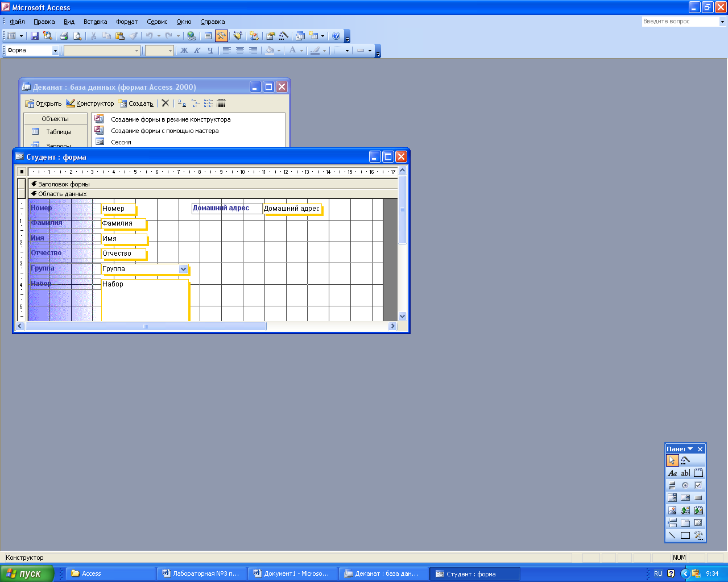
Task: Choose the Line tool in toolbox
Action: 672,535
